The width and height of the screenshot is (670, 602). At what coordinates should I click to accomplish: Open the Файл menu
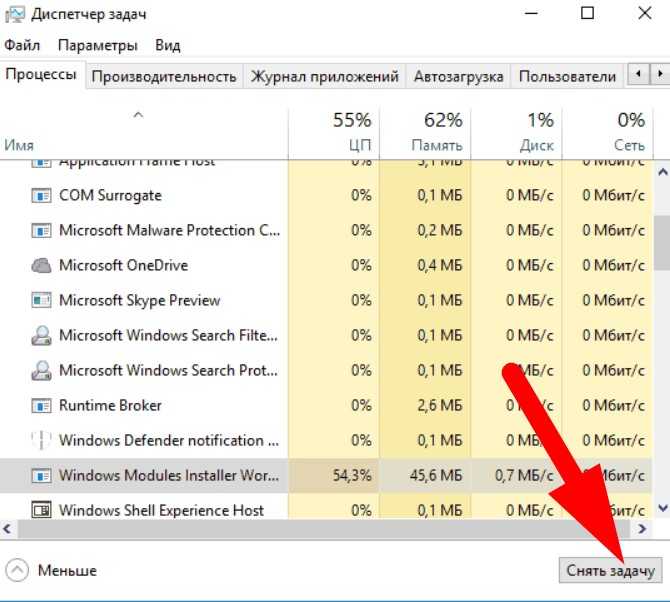22,45
